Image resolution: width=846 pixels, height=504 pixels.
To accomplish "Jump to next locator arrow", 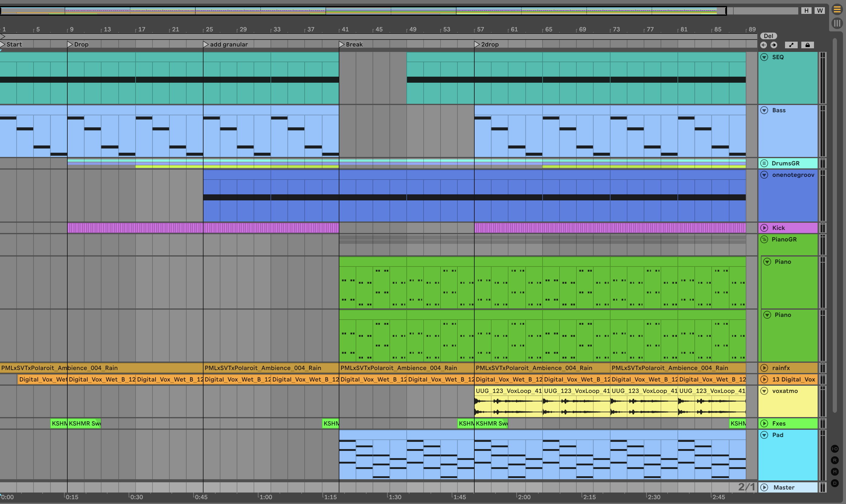I will pyautogui.click(x=774, y=45).
